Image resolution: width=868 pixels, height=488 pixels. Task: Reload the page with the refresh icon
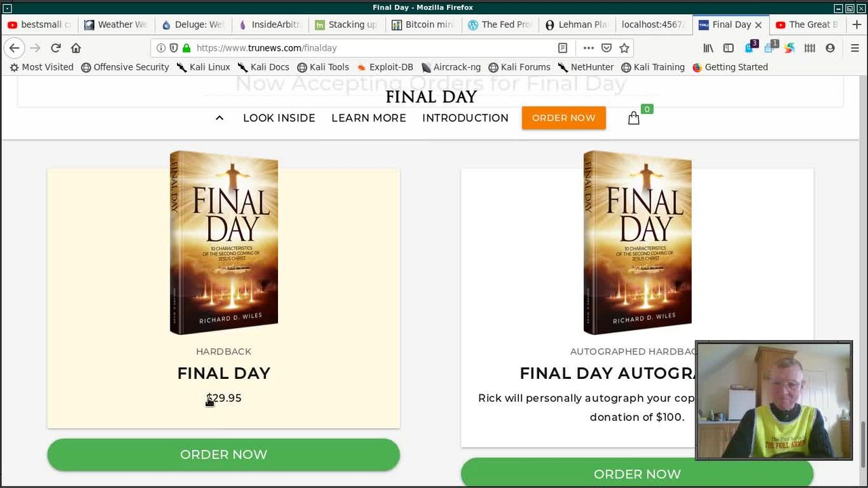[56, 48]
